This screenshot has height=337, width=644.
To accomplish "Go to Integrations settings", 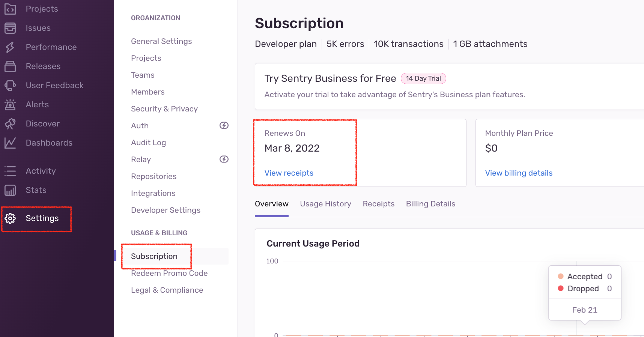I will (x=153, y=193).
